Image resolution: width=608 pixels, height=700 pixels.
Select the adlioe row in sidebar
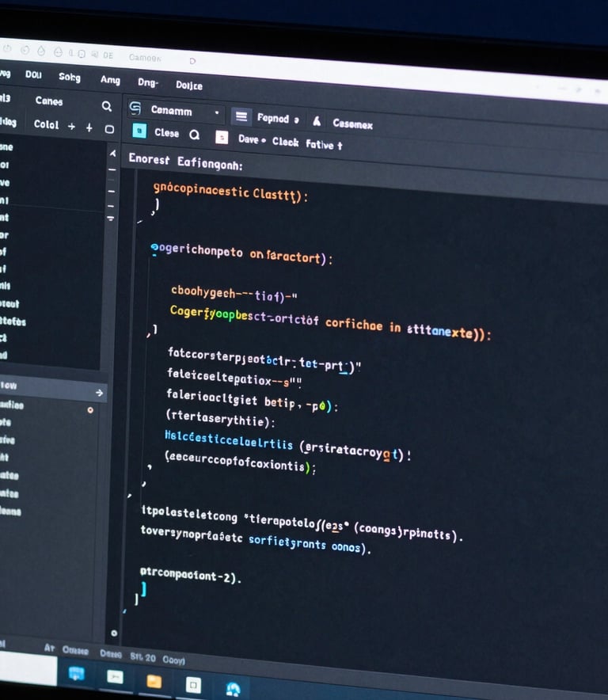(x=12, y=405)
